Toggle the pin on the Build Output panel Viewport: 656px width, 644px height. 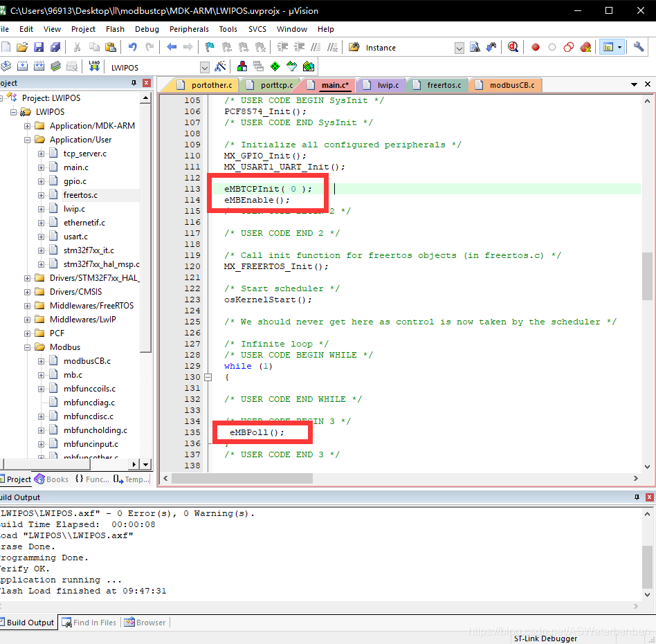click(637, 497)
